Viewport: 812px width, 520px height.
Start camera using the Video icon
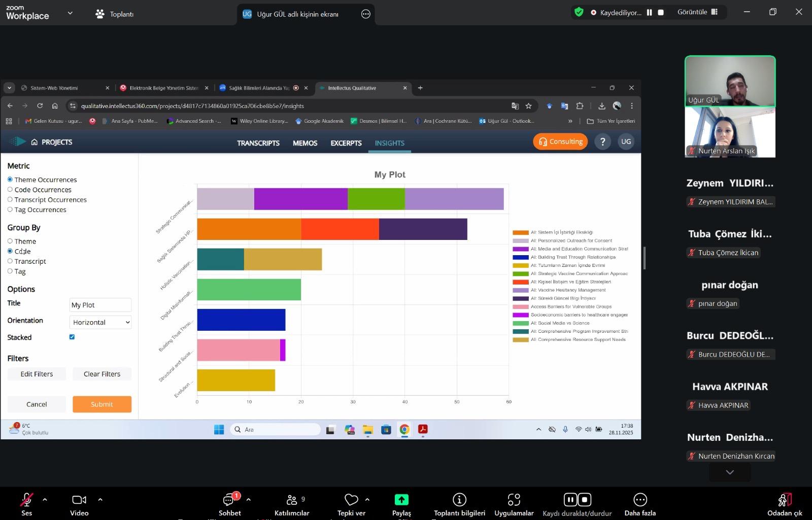coord(79,500)
